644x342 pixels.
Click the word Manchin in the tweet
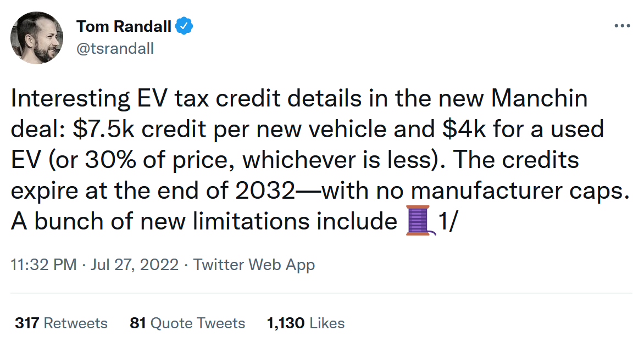point(540,99)
